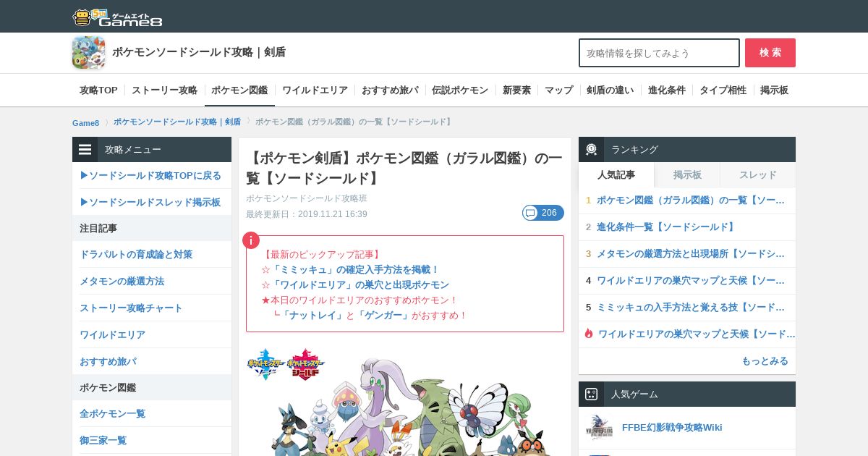This screenshot has width=868, height=456.
Task: Click the もっとみる link under ranking
Action: coord(765,361)
